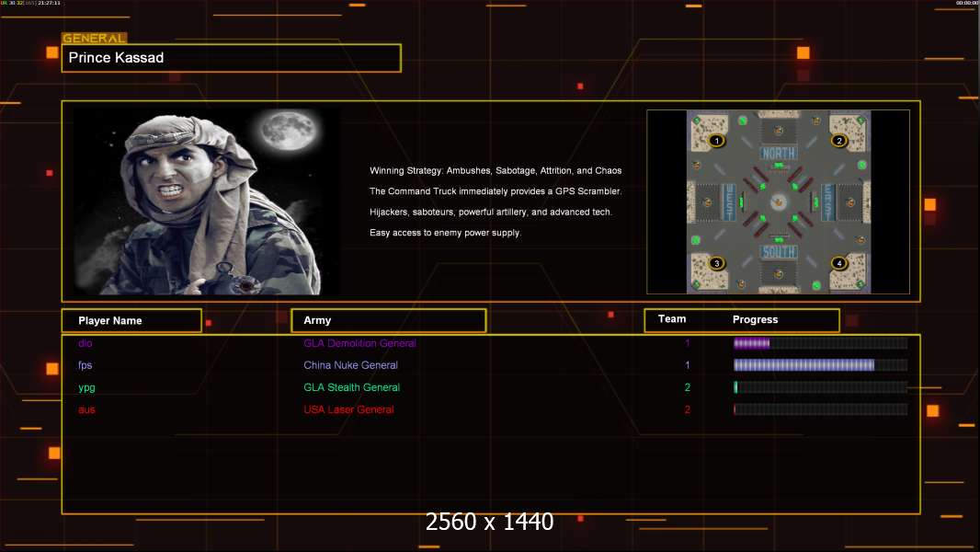Click 'Hijackers, saboteurs, powerful artillery' line

(491, 212)
